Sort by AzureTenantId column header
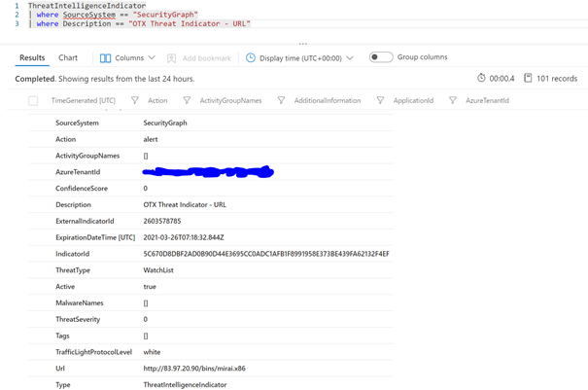 click(x=487, y=100)
